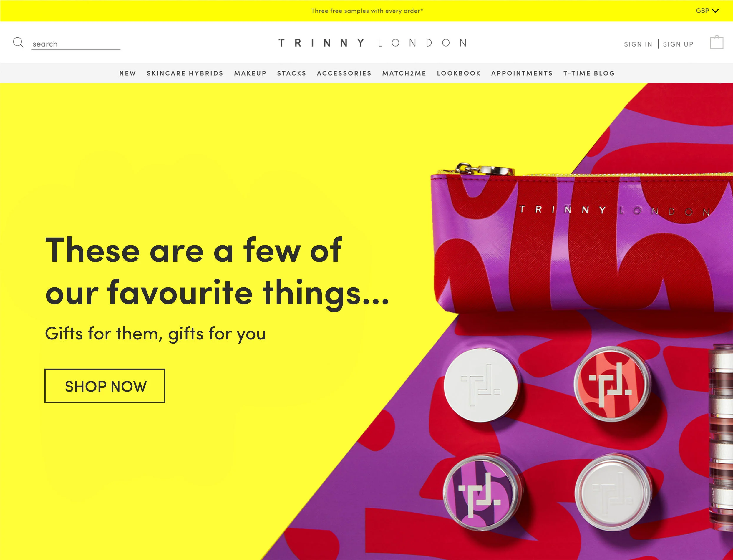Image resolution: width=733 pixels, height=560 pixels.
Task: Go to the Lookbook section
Action: [x=459, y=73]
